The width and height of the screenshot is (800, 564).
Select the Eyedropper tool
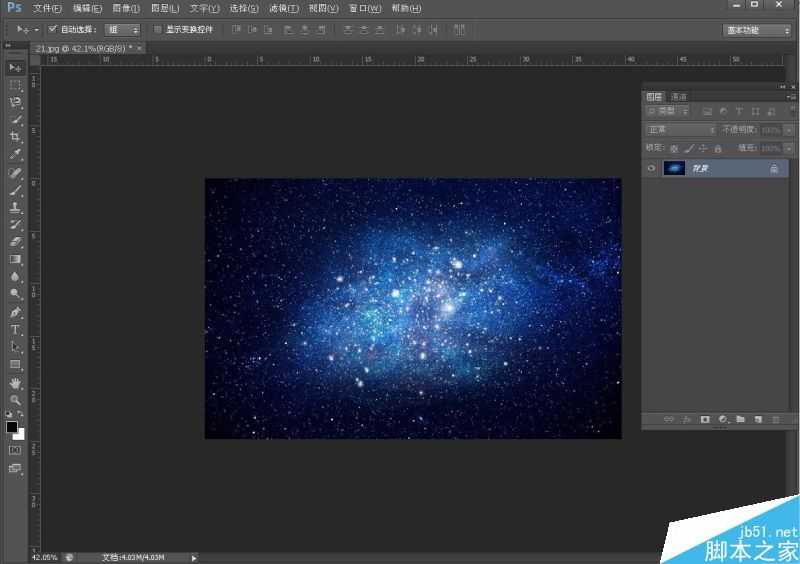click(15, 155)
